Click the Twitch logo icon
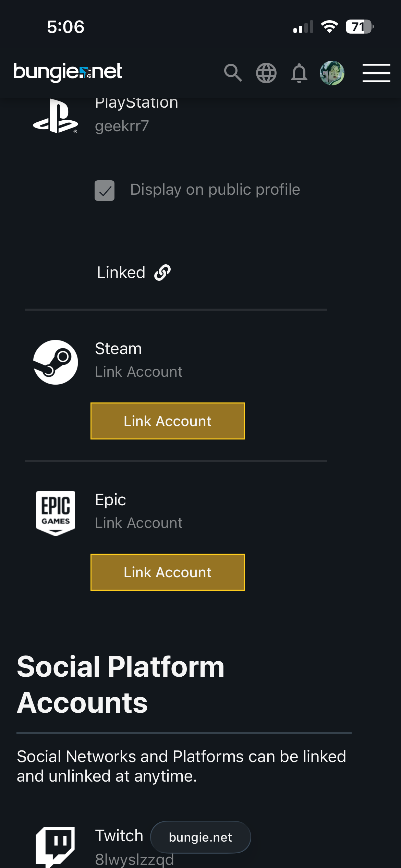The image size is (401, 868). [x=56, y=846]
